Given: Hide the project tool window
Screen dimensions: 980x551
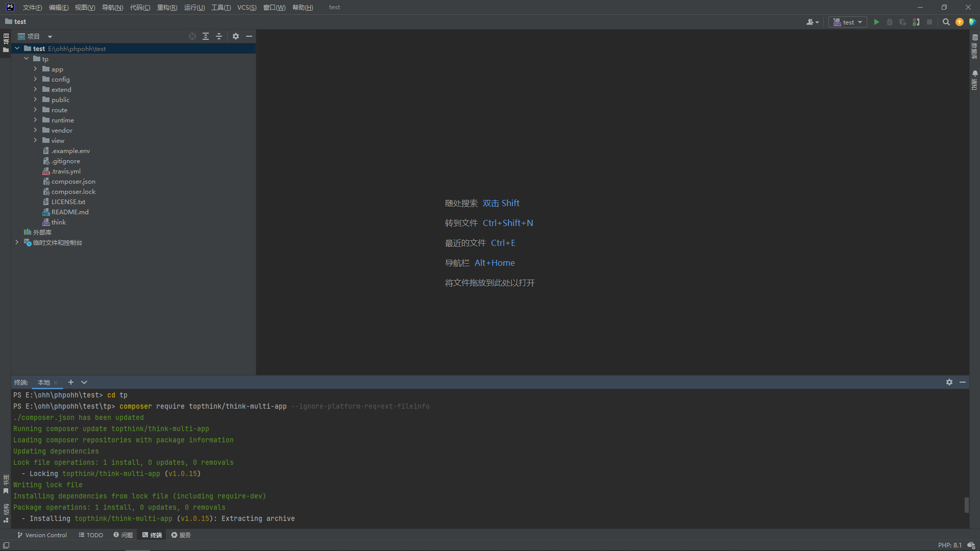Looking at the screenshot, I should click(249, 36).
